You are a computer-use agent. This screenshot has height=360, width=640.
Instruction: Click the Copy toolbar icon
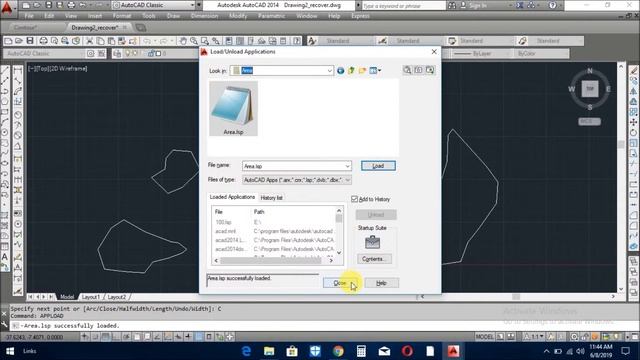tap(100, 41)
